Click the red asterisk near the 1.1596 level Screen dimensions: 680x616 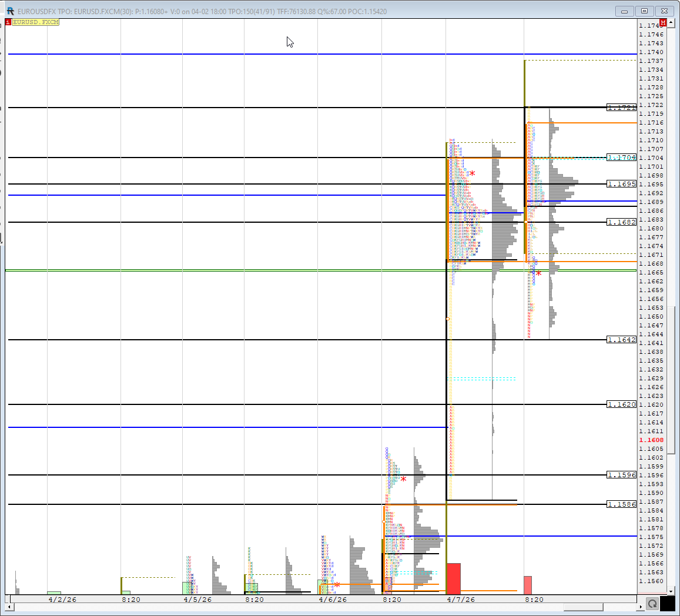tap(403, 479)
